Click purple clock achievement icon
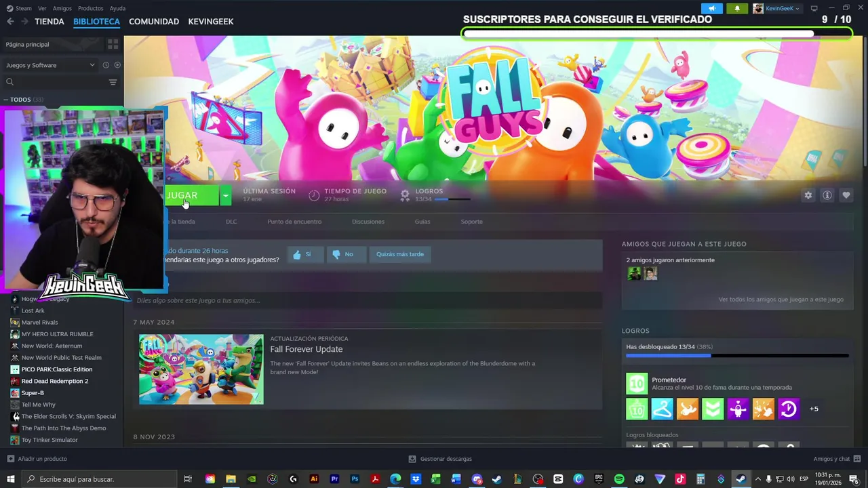The height and width of the screenshot is (488, 868). pyautogui.click(x=788, y=409)
